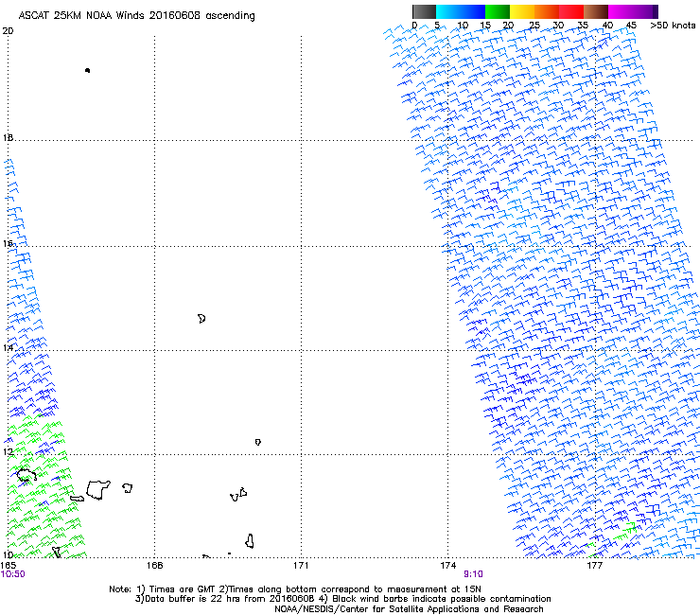This screenshot has height=615, width=700.
Task: Click the purple pass time '10:50'
Action: point(12,574)
